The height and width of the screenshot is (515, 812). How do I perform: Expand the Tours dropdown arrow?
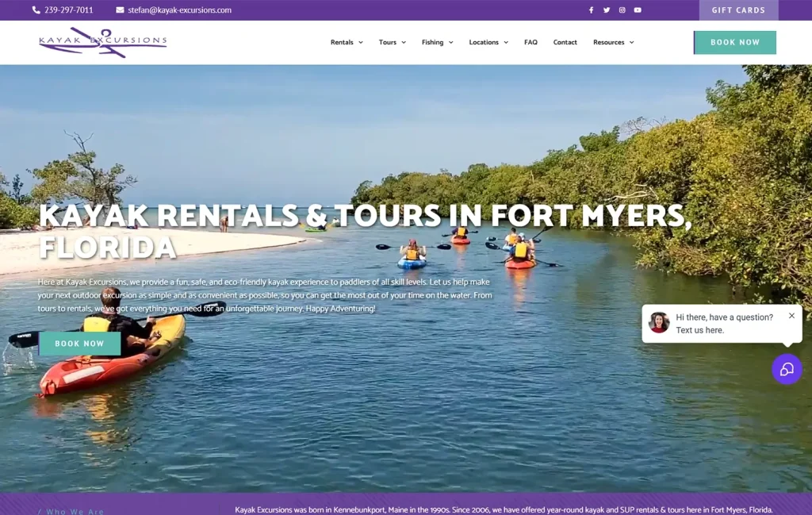(x=404, y=43)
